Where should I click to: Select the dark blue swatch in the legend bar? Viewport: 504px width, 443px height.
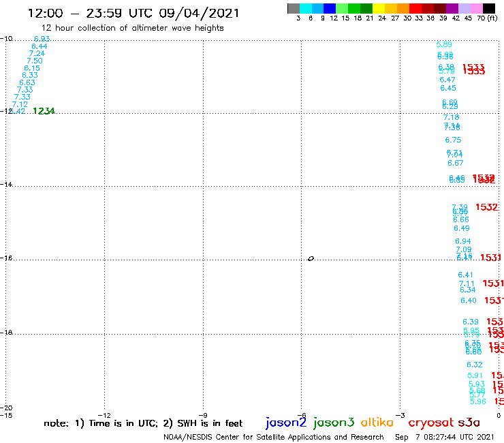tap(330, 8)
